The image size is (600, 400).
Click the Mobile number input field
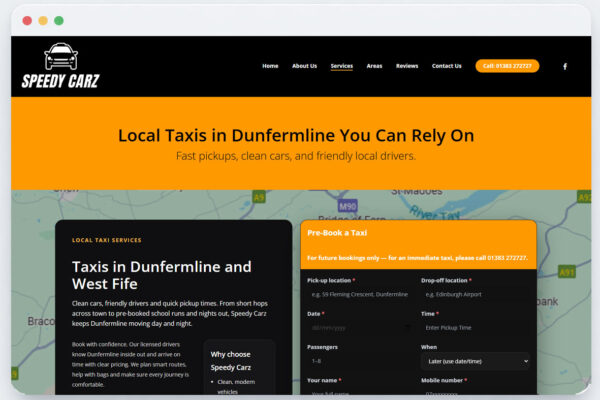pos(474,395)
